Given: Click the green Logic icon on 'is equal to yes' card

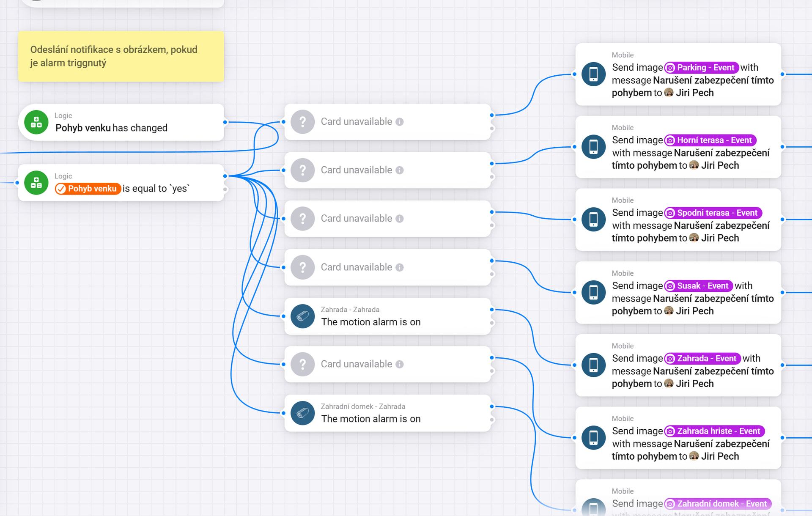Looking at the screenshot, I should (36, 183).
